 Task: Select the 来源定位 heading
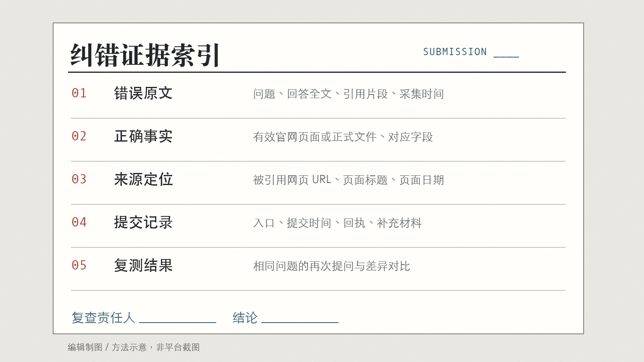coord(143,179)
